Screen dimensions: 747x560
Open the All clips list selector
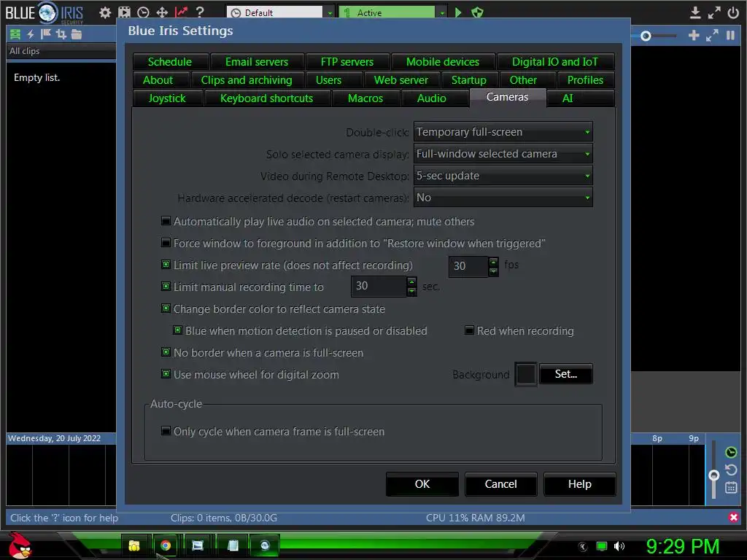61,51
